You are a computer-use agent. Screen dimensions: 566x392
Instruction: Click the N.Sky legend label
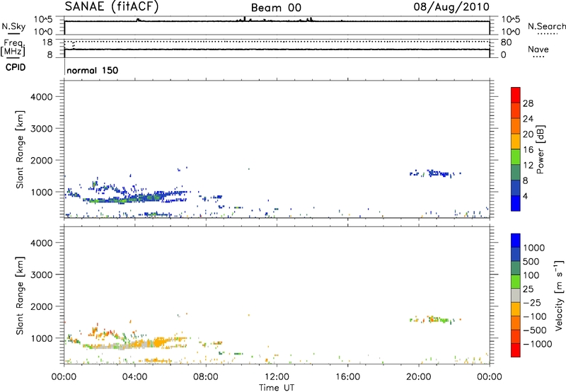point(13,26)
